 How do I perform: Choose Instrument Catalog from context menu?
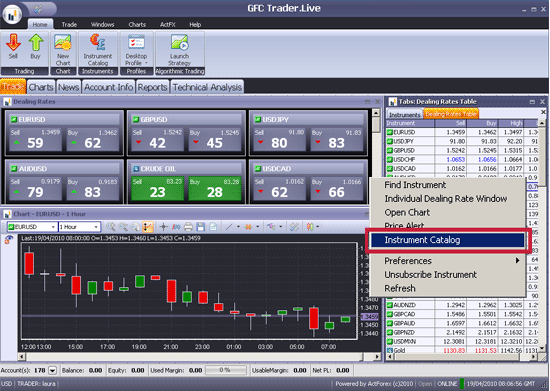(x=448, y=240)
